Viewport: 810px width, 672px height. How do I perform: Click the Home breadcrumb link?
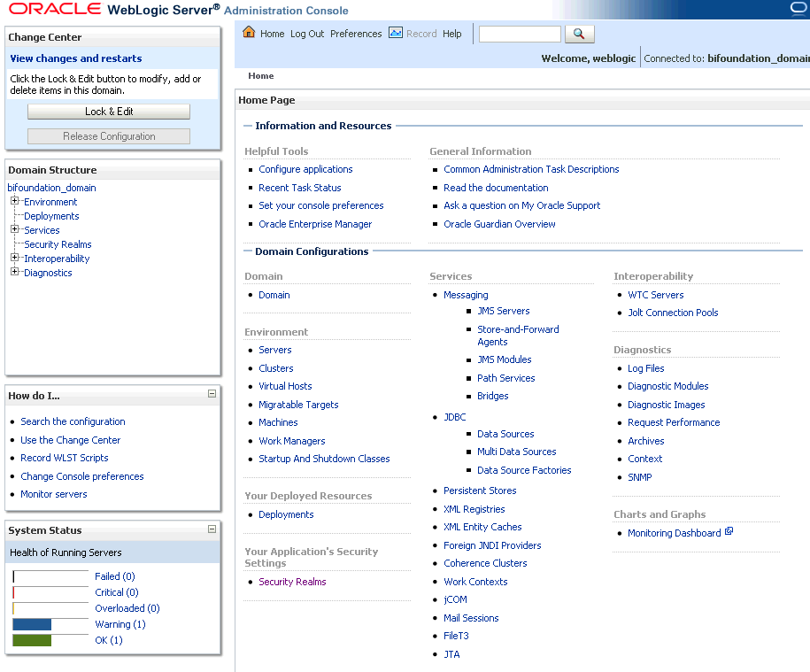259,75
